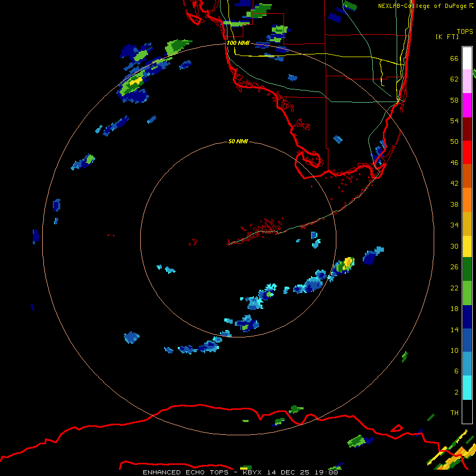The image size is (476, 476).
Task: Click the dark orange legend swatch
Action: point(467,176)
